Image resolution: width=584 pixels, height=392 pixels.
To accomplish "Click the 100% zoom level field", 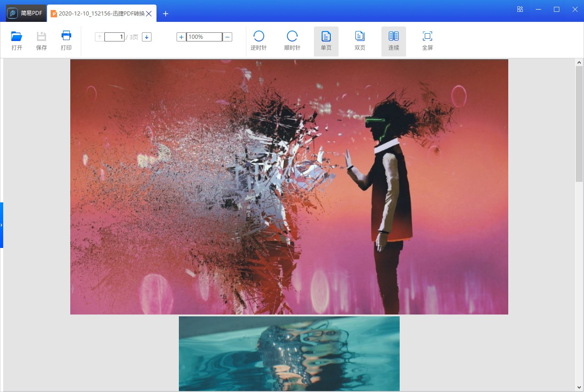I will click(204, 37).
